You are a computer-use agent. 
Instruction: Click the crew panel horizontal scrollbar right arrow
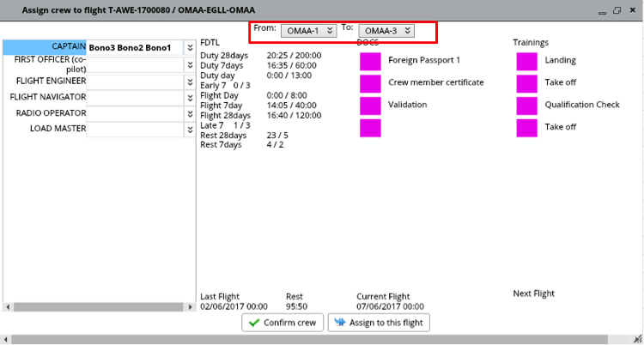[x=192, y=306]
